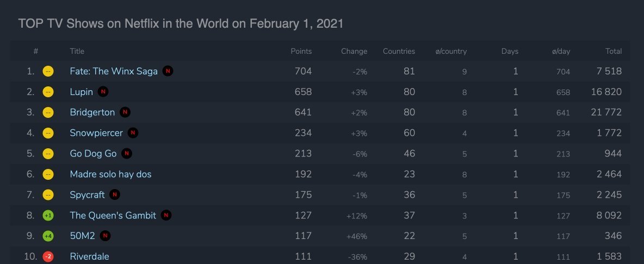Click the green +1 rank badge for The Queen's Gambit
The height and width of the screenshot is (264, 644).
click(48, 216)
